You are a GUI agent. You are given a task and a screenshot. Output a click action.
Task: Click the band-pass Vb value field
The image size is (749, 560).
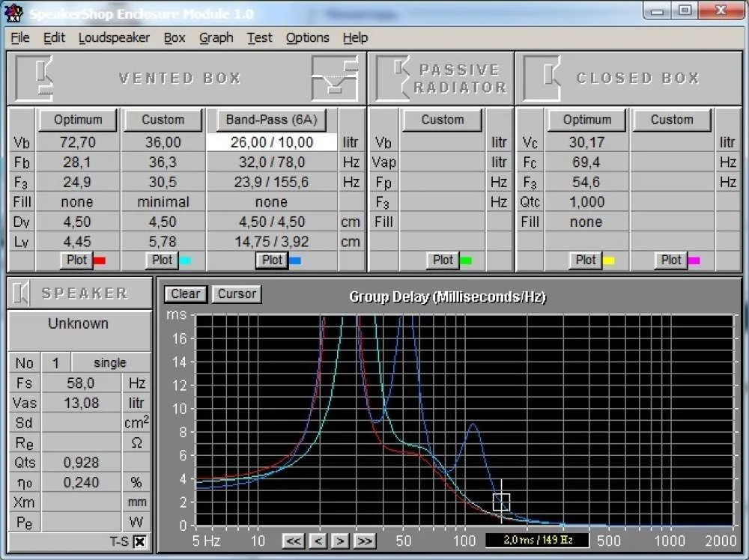pos(271,142)
